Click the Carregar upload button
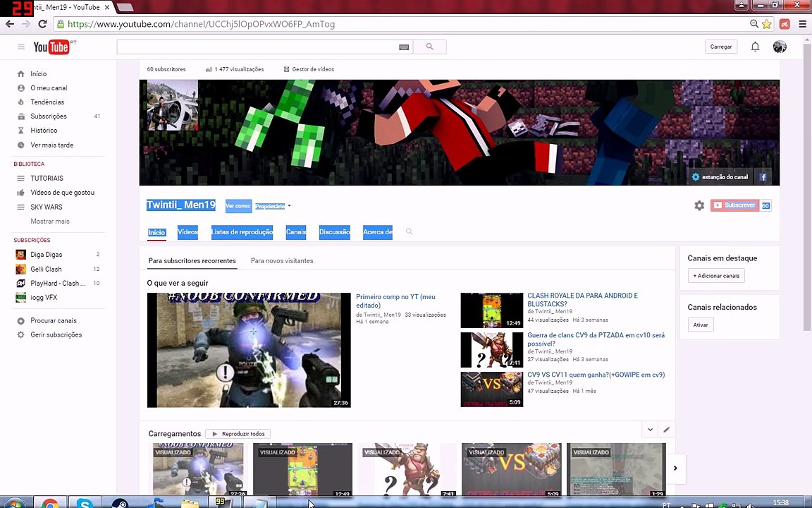This screenshot has height=508, width=812. click(721, 47)
